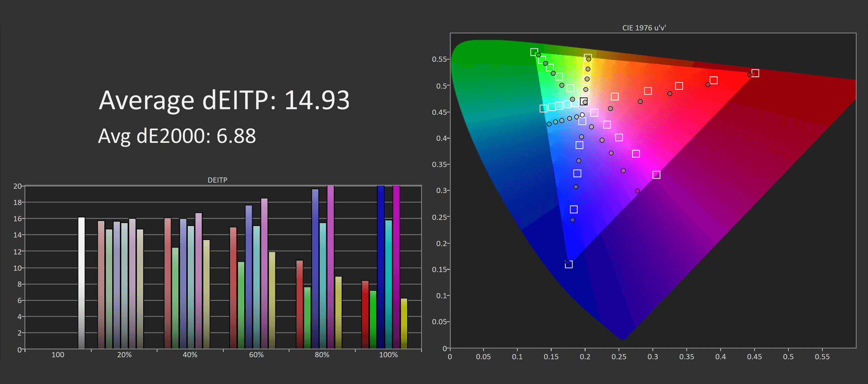Click the black-outlined white point target square
The height and width of the screenshot is (384, 868).
(584, 101)
